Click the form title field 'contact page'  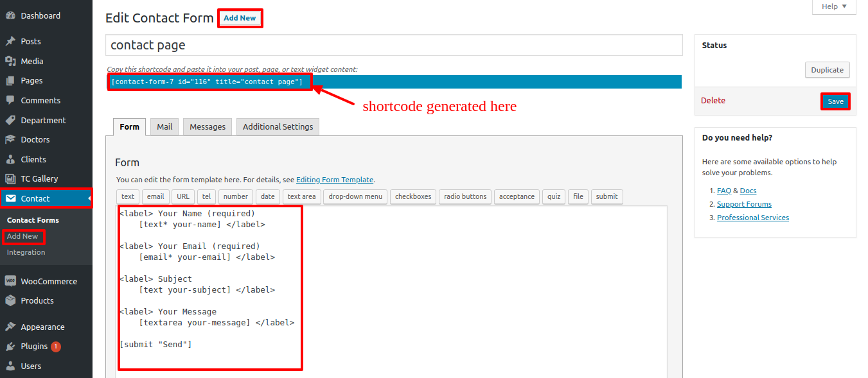(394, 46)
